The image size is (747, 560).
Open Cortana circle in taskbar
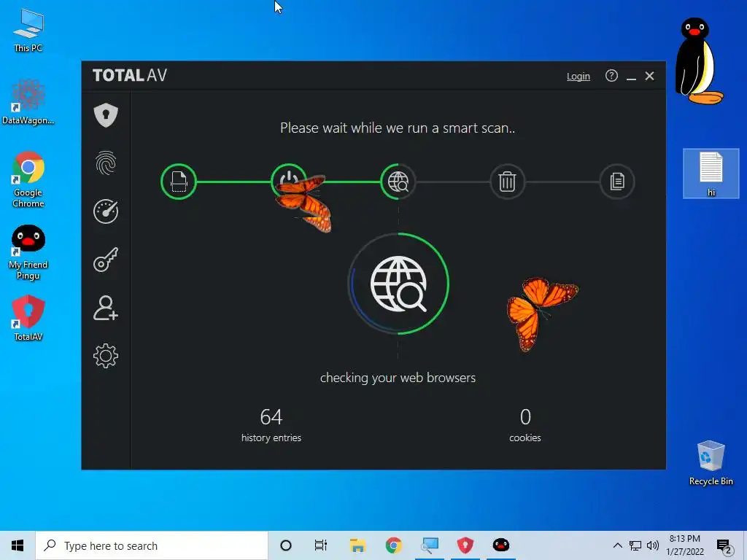[286, 545]
